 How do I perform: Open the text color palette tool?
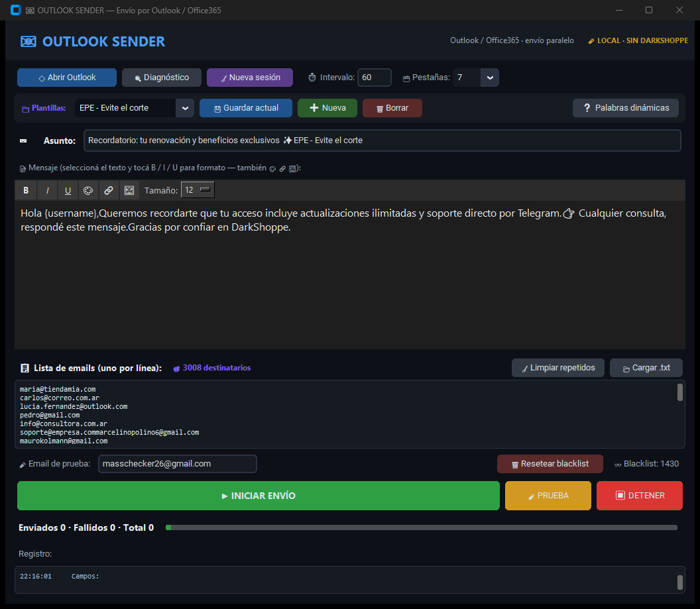(88, 190)
